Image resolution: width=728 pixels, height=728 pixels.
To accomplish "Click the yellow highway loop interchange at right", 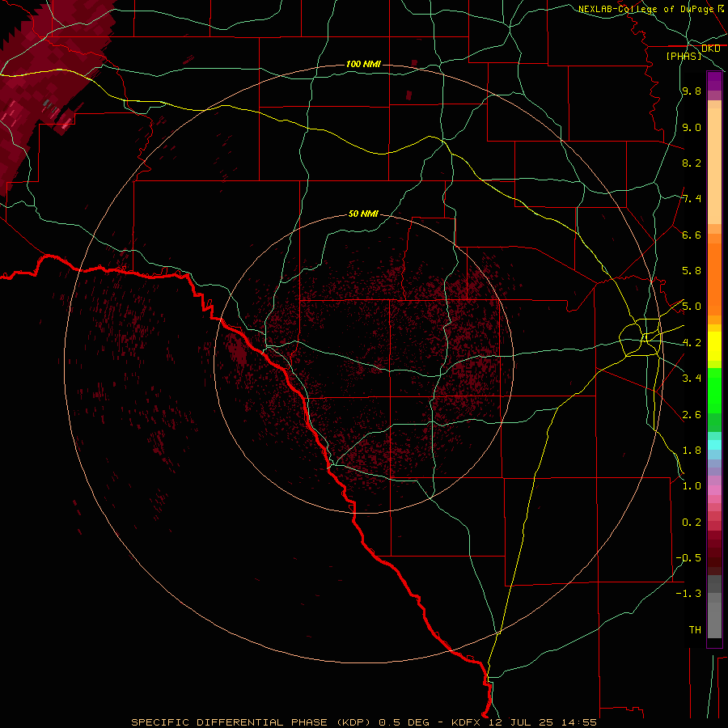I will pyautogui.click(x=641, y=337).
